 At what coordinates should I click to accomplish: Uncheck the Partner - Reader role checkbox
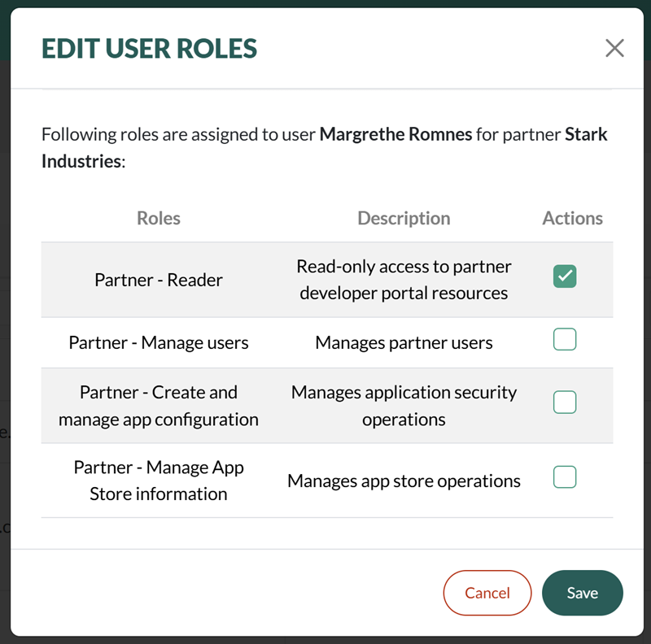565,277
